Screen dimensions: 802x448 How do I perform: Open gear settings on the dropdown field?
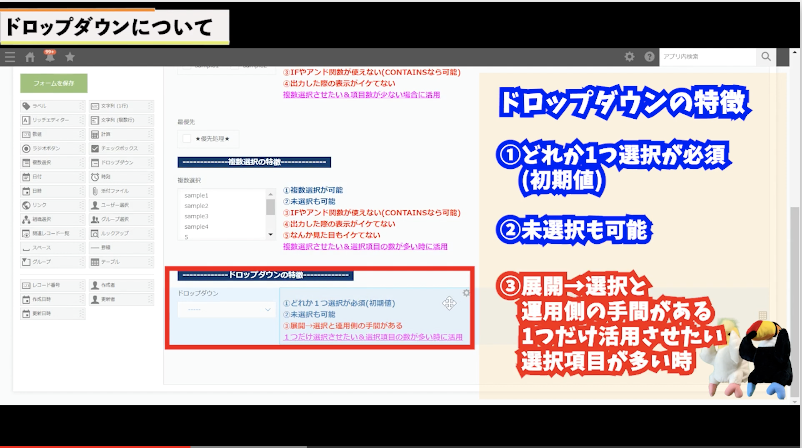pos(466,293)
